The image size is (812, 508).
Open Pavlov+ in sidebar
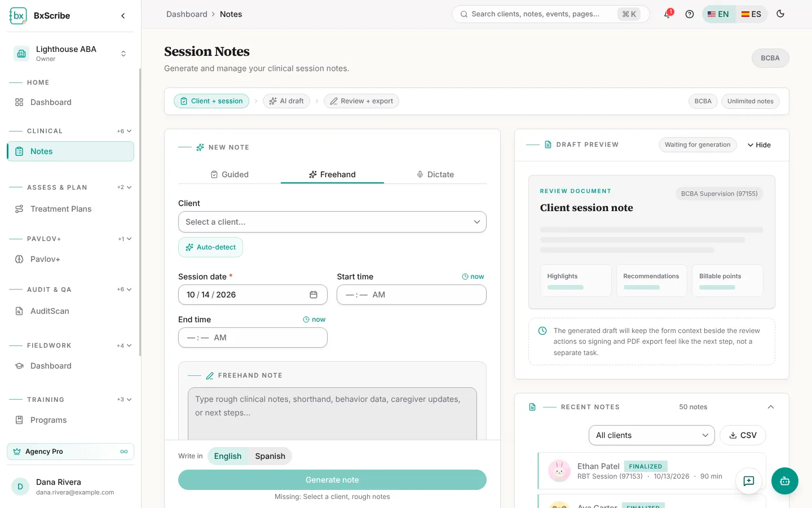click(x=70, y=259)
